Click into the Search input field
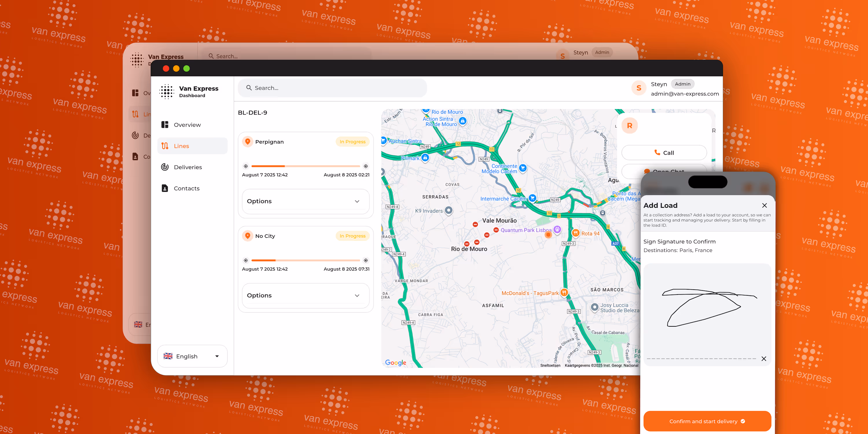Image resolution: width=868 pixels, height=434 pixels. [337, 88]
